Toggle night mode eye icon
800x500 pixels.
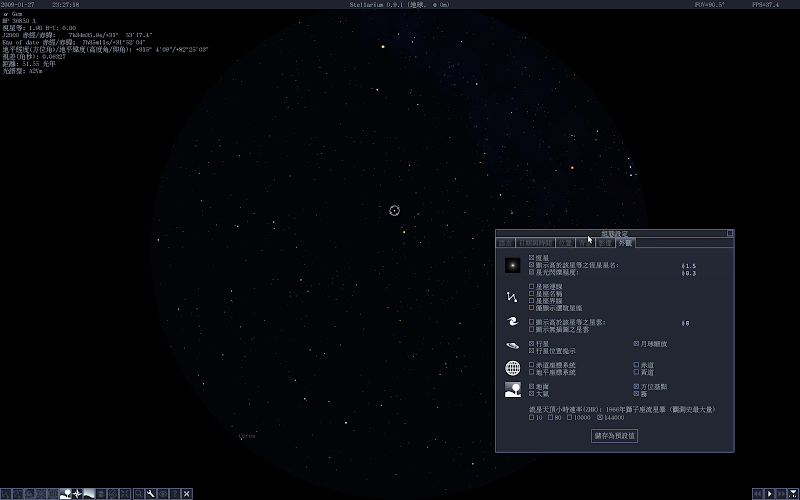pos(162,494)
